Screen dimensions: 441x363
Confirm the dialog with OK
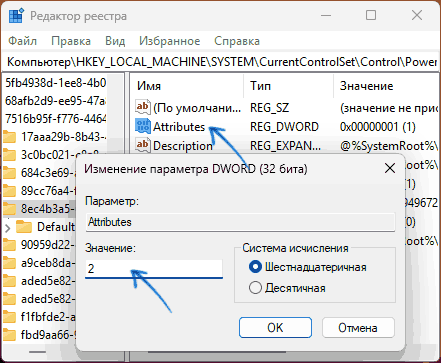(x=275, y=328)
